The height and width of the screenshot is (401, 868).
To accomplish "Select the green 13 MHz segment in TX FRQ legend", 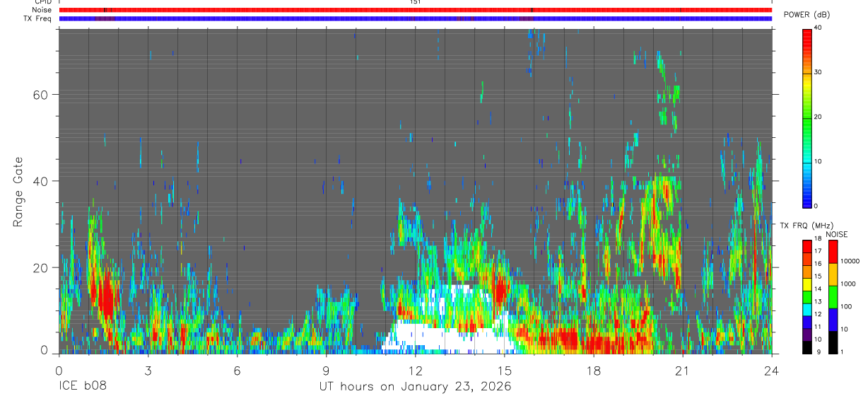I will (807, 297).
